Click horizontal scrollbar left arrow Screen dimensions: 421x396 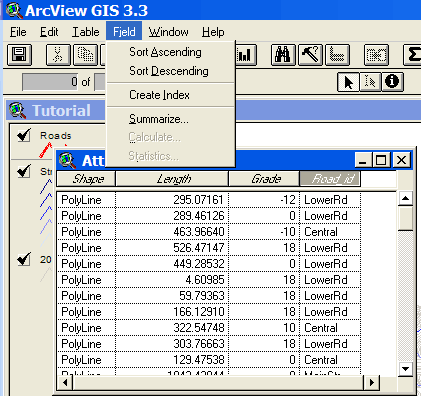click(x=65, y=382)
